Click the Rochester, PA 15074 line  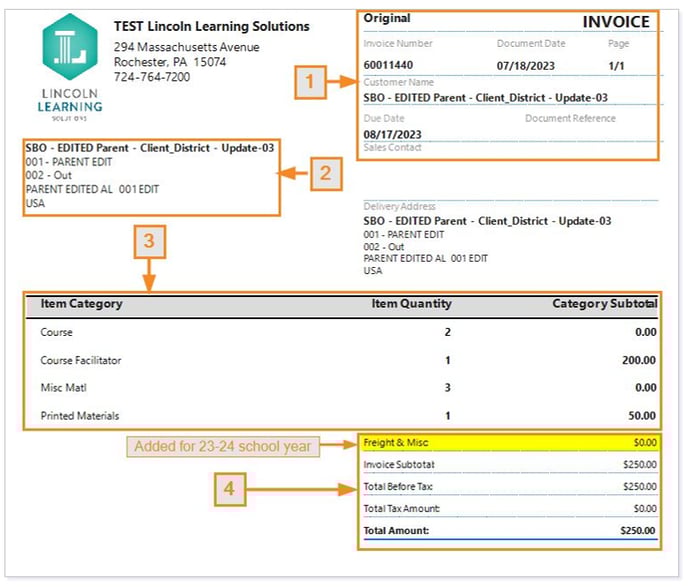pyautogui.click(x=170, y=62)
